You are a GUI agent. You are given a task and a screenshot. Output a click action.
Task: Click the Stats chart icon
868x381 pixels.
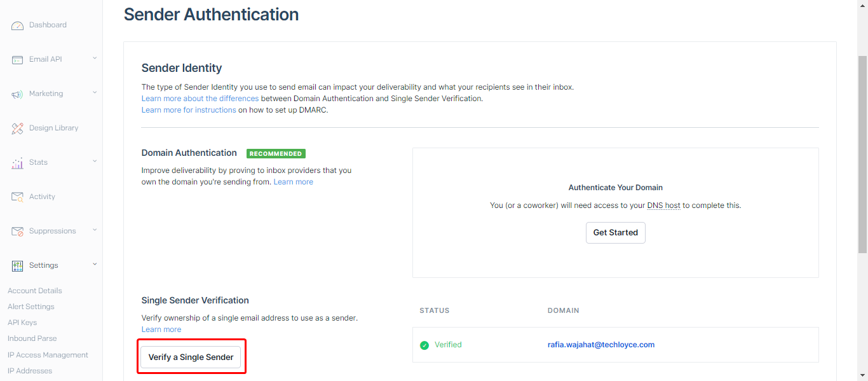(17, 163)
